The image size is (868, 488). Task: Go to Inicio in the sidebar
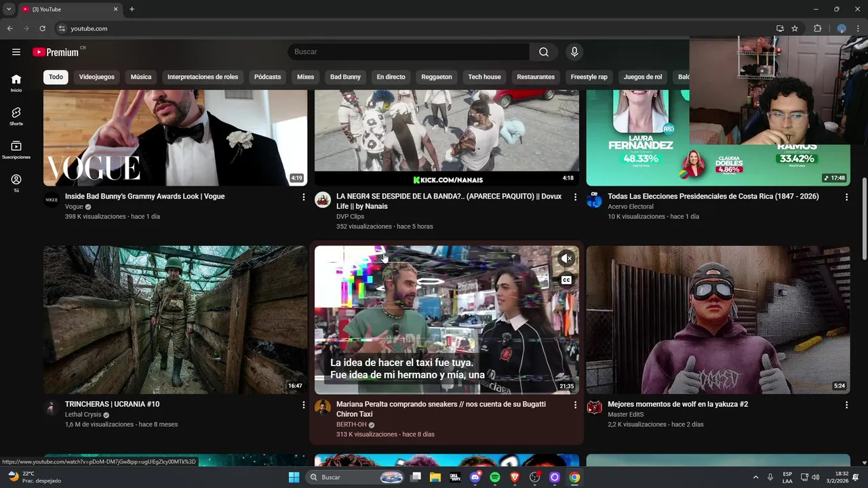pos(16,83)
